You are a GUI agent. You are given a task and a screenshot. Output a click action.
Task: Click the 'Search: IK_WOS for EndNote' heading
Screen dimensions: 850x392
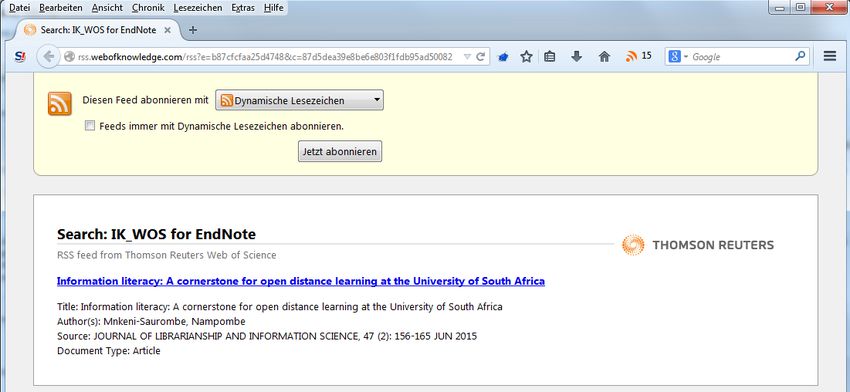tap(156, 234)
